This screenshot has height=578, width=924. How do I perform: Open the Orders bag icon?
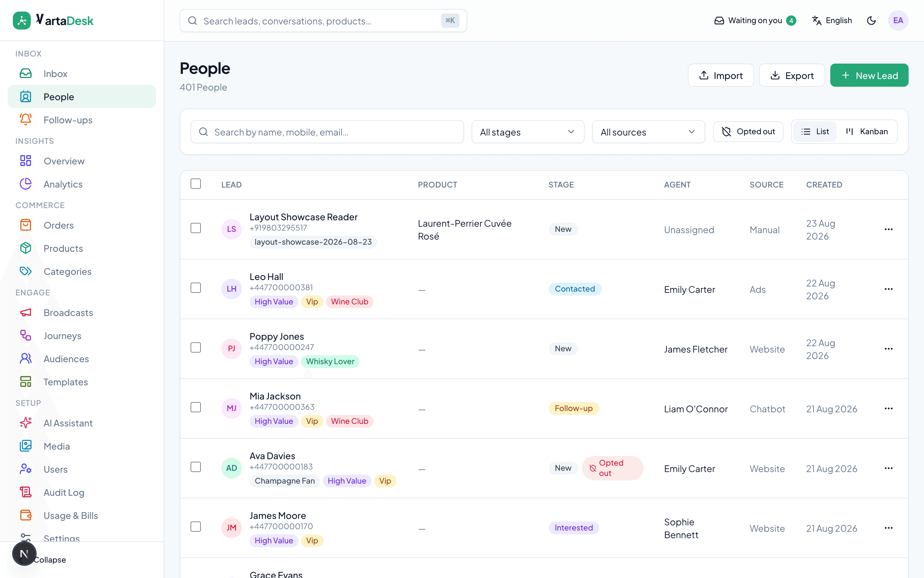tap(26, 225)
